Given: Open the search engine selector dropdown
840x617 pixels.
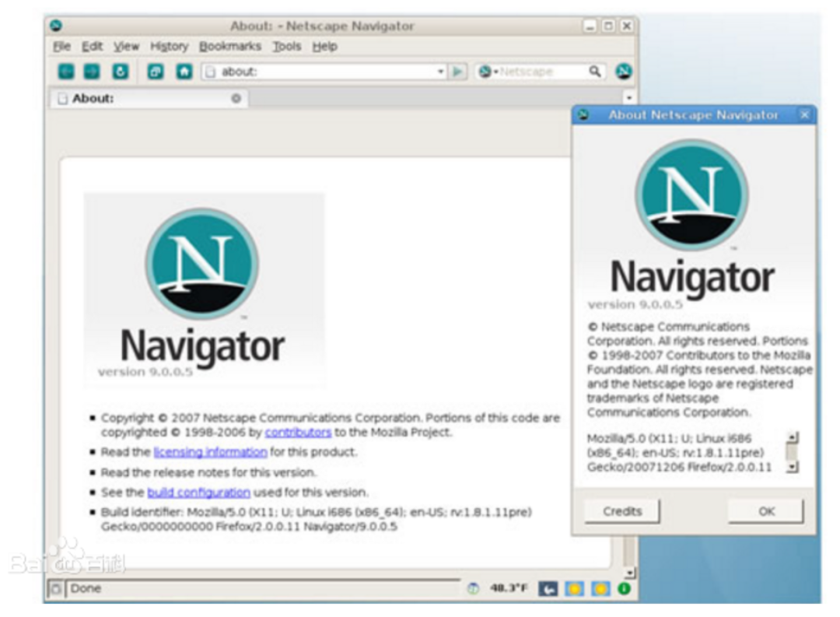Looking at the screenshot, I should [487, 72].
